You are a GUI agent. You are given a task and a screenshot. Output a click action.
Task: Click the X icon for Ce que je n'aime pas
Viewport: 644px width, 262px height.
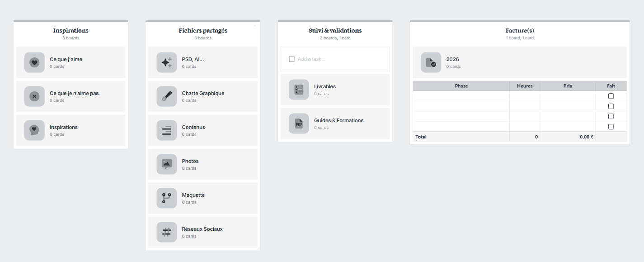(x=34, y=96)
